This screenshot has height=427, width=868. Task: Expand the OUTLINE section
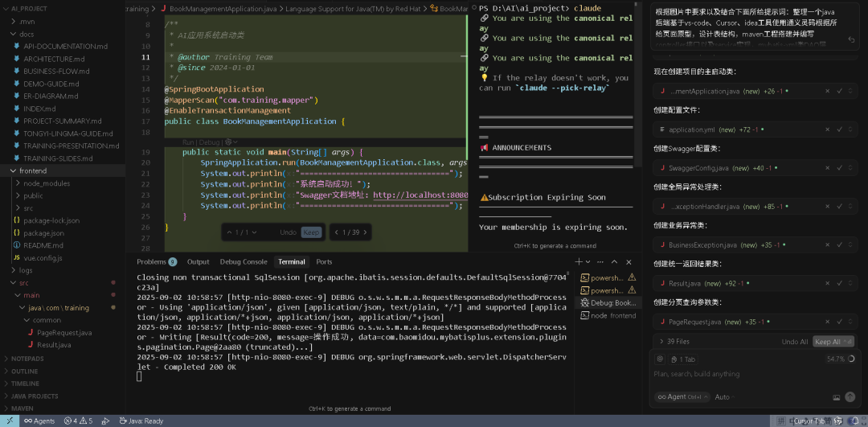pos(24,371)
